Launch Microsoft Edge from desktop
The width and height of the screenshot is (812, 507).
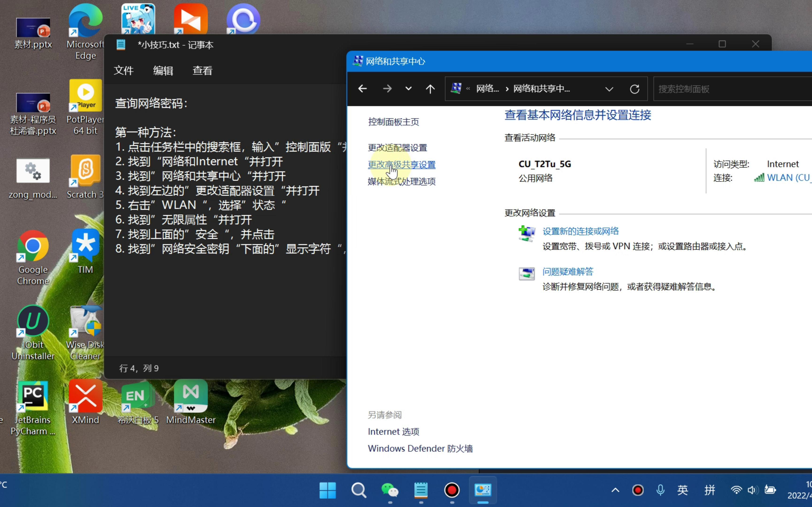(85, 32)
